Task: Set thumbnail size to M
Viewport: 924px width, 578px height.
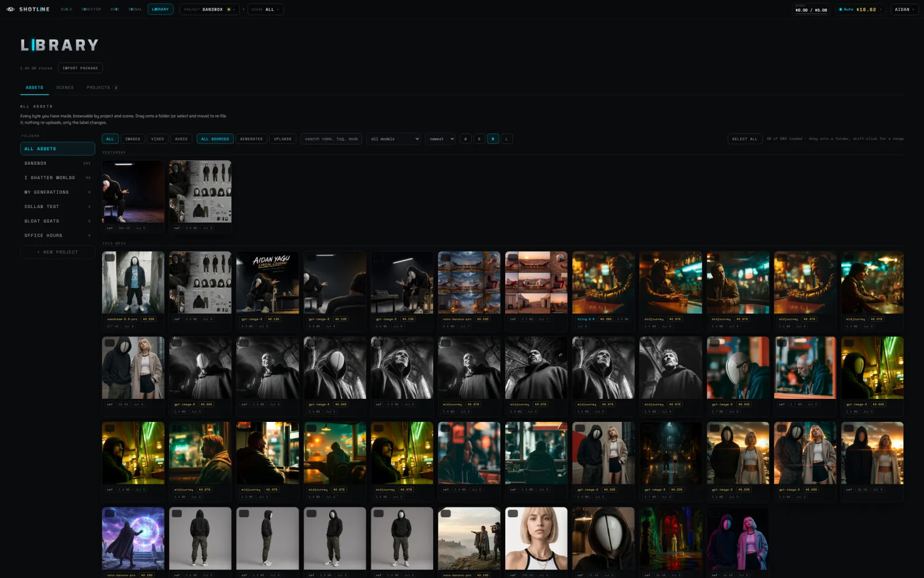Action: click(493, 139)
